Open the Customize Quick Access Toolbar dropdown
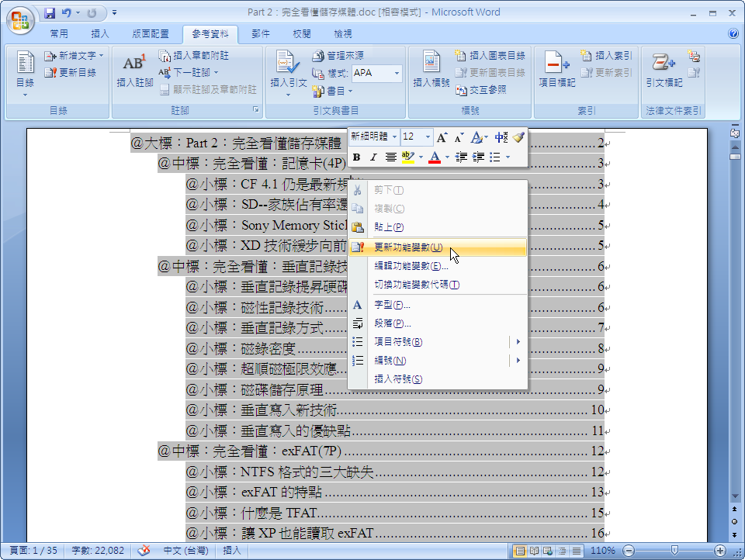 (115, 13)
